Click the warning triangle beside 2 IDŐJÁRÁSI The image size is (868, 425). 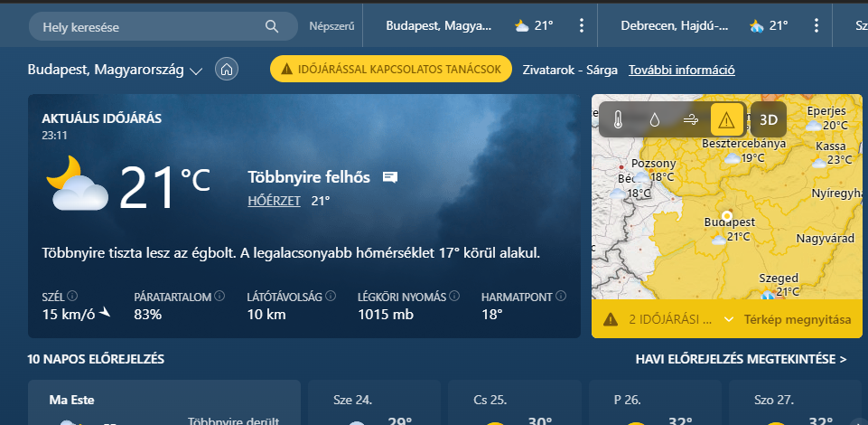pyautogui.click(x=610, y=319)
